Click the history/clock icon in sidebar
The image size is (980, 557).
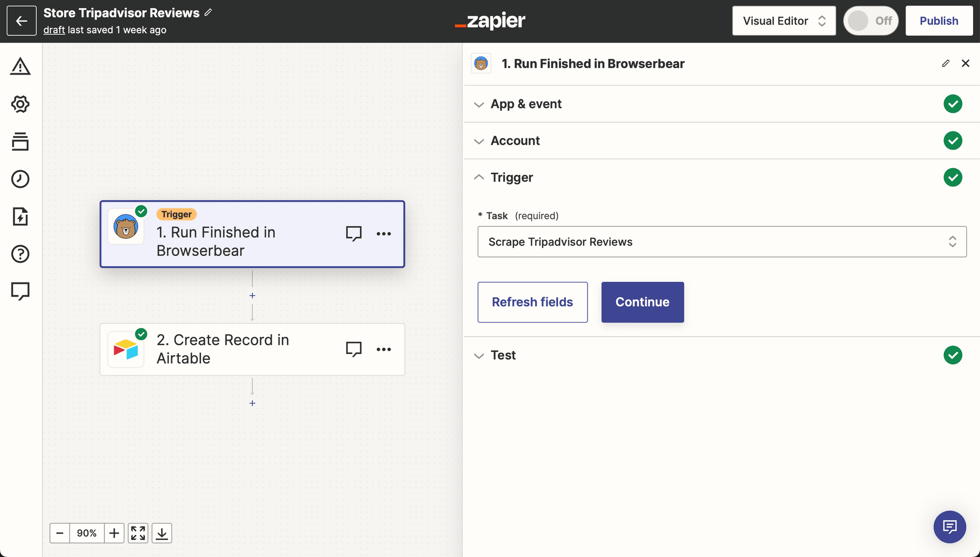(x=20, y=179)
